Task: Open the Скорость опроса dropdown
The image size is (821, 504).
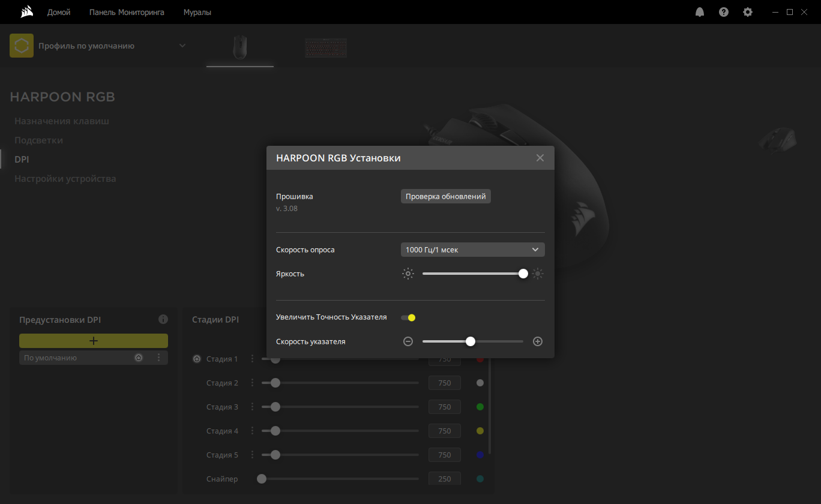Action: pyautogui.click(x=473, y=250)
